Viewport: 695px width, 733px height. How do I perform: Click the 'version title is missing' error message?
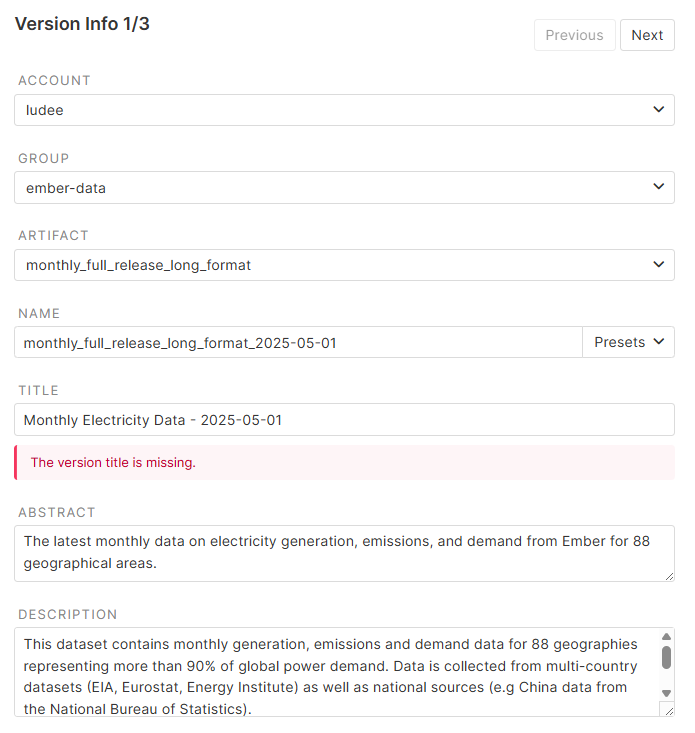113,463
